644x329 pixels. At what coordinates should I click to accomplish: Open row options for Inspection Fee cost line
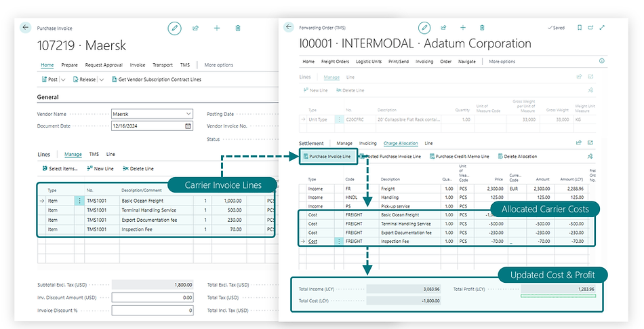coord(339,241)
